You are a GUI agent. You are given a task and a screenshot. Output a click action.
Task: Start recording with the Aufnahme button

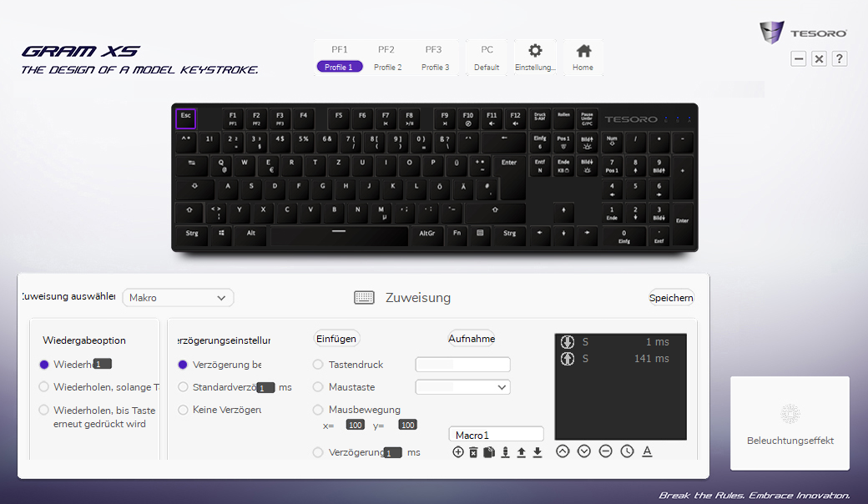pyautogui.click(x=472, y=339)
